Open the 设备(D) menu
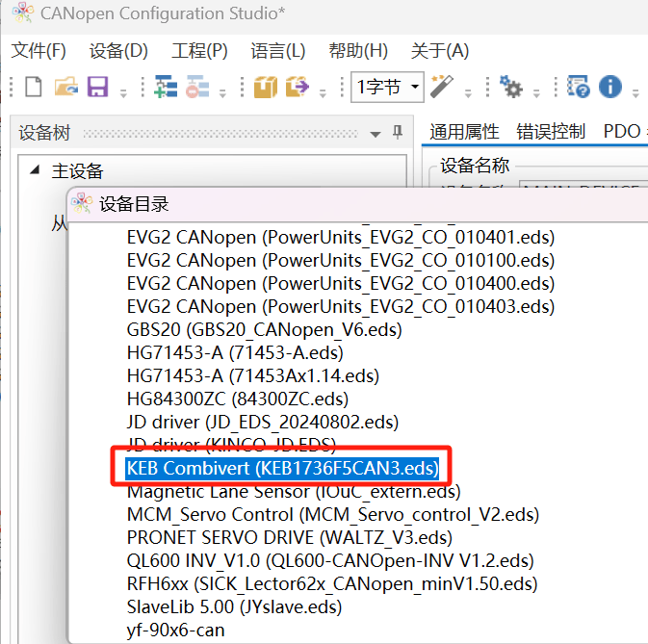648x644 pixels. point(118,51)
